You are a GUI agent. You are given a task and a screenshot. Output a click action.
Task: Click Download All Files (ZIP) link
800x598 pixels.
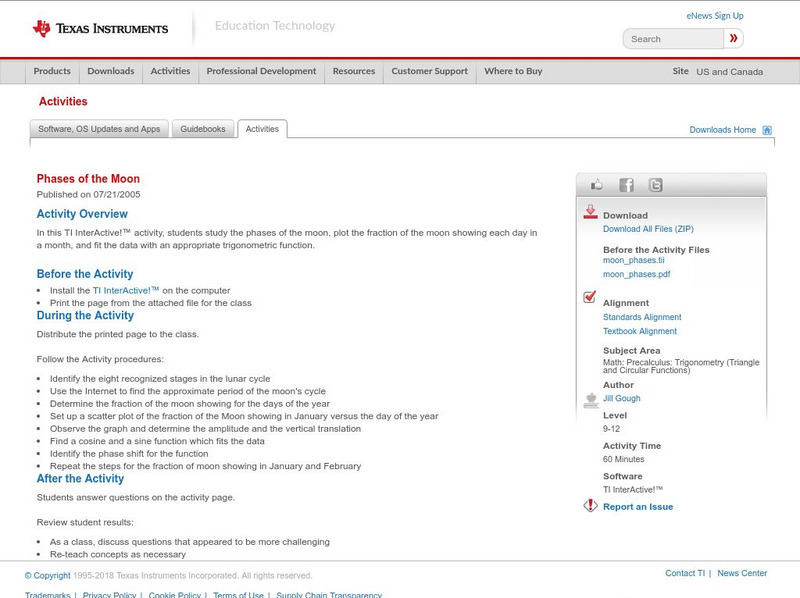click(x=648, y=229)
